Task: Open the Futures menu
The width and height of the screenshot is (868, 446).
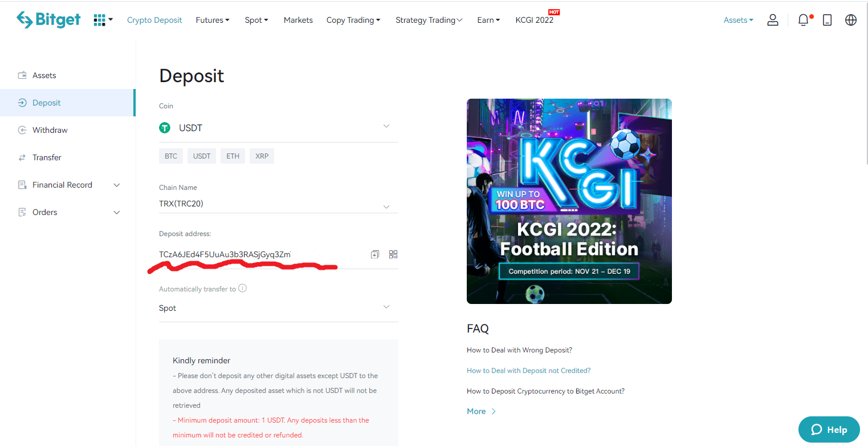Action: click(x=212, y=20)
